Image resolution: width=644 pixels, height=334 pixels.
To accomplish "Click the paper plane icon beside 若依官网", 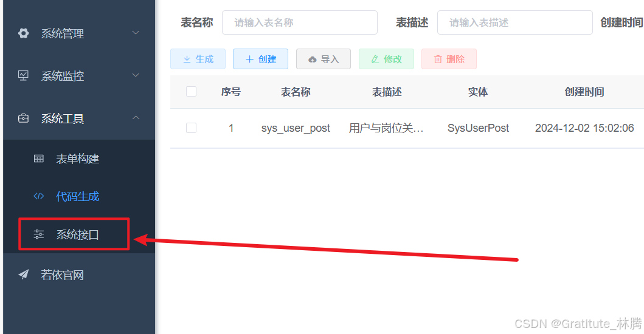I will [x=23, y=274].
